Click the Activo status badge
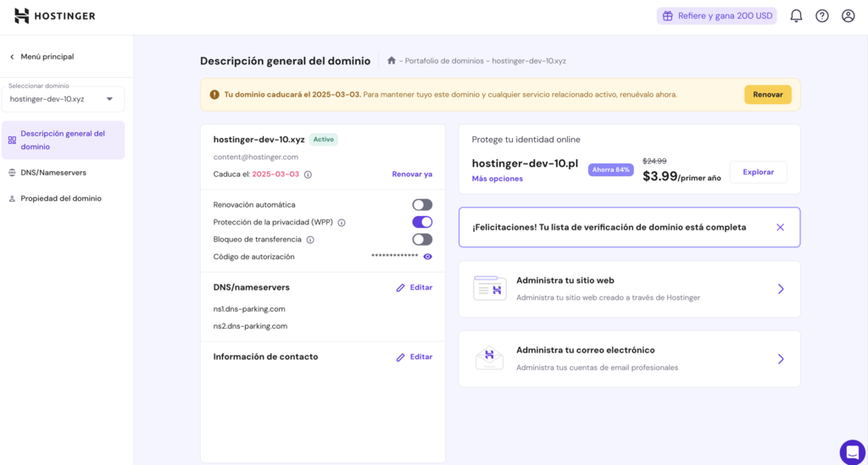Viewport: 868px width, 465px height. (324, 140)
